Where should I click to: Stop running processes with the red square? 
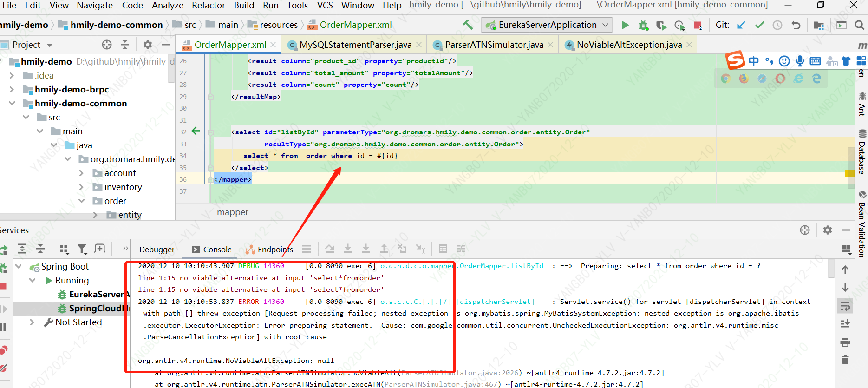click(698, 25)
